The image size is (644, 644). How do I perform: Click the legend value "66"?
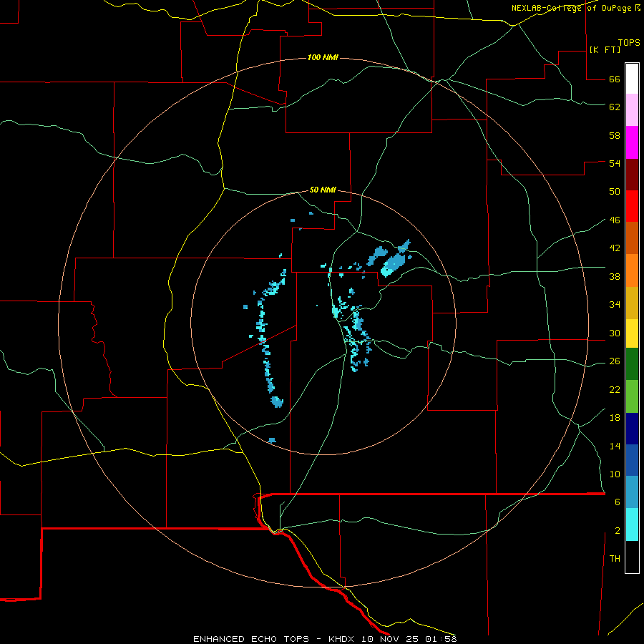click(615, 79)
